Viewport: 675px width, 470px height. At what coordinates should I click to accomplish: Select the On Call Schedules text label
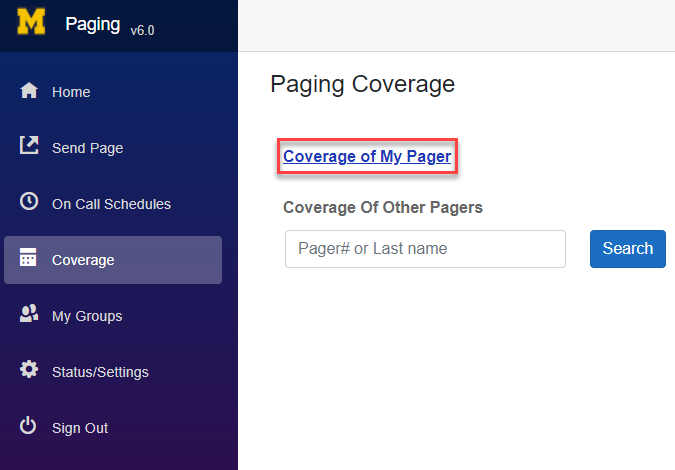point(111,204)
